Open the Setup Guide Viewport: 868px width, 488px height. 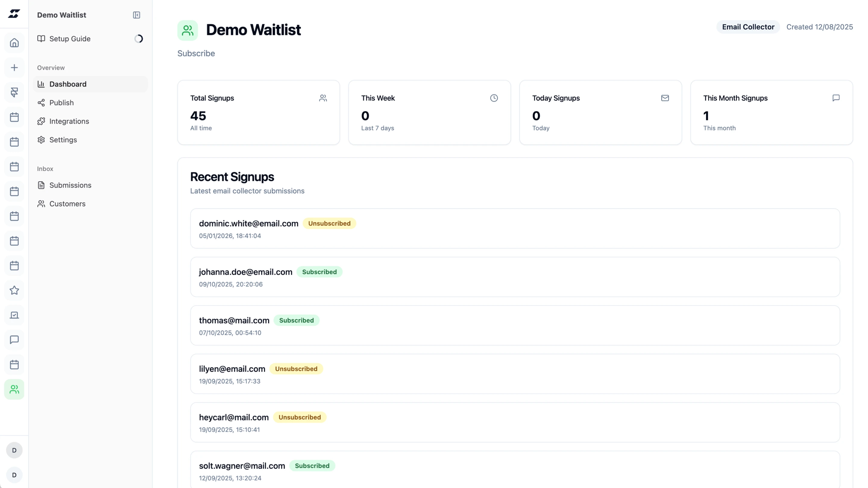point(70,39)
